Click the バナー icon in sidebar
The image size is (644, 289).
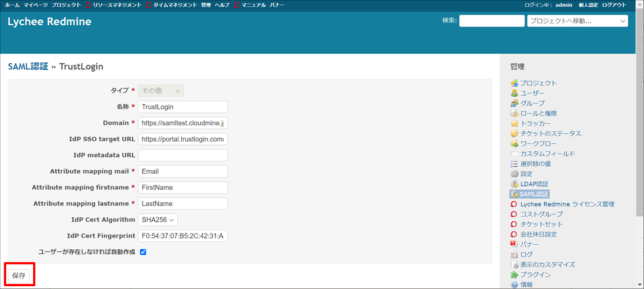[x=514, y=244]
